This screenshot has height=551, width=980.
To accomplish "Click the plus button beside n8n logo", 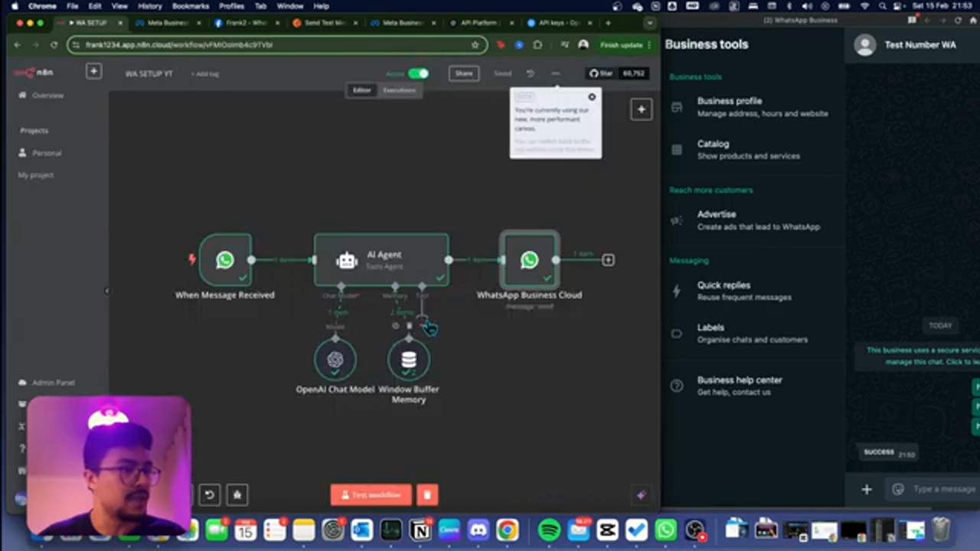I will coord(93,71).
